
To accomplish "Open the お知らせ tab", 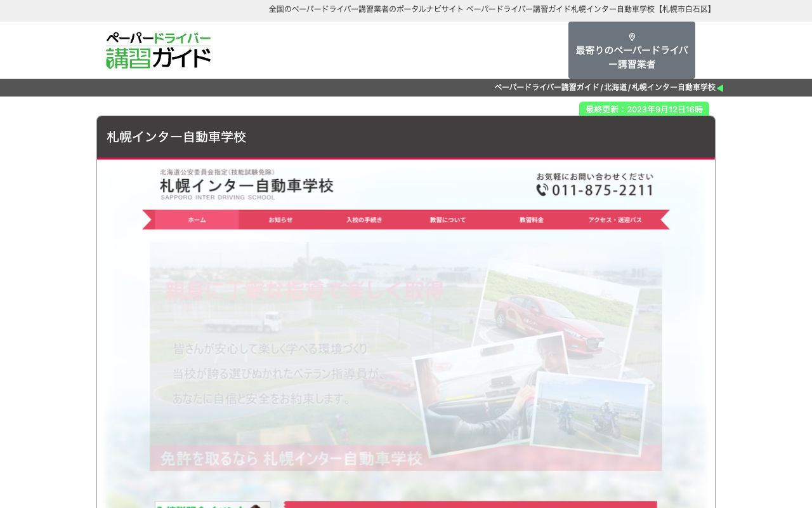I will pos(279,220).
